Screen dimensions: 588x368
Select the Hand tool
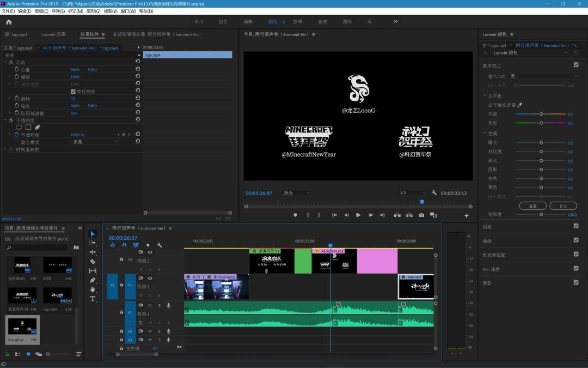pos(93,289)
